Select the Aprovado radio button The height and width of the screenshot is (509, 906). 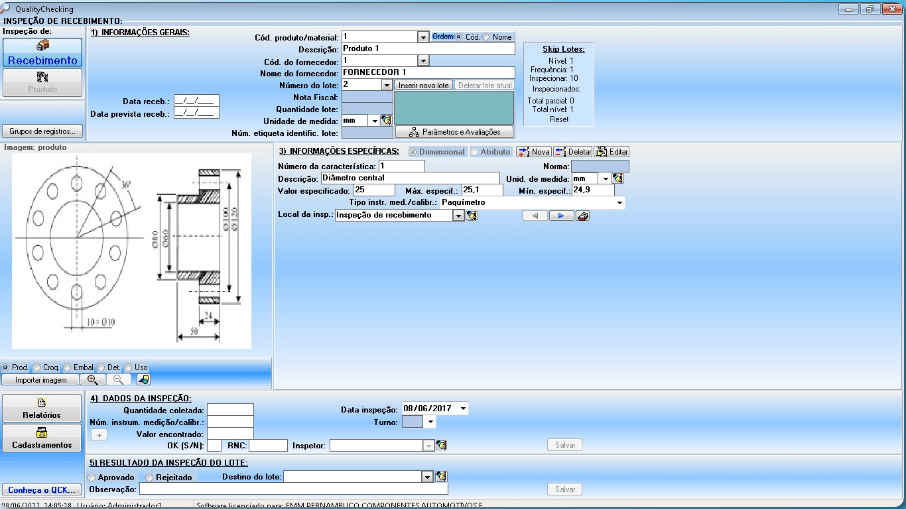[x=93, y=478]
